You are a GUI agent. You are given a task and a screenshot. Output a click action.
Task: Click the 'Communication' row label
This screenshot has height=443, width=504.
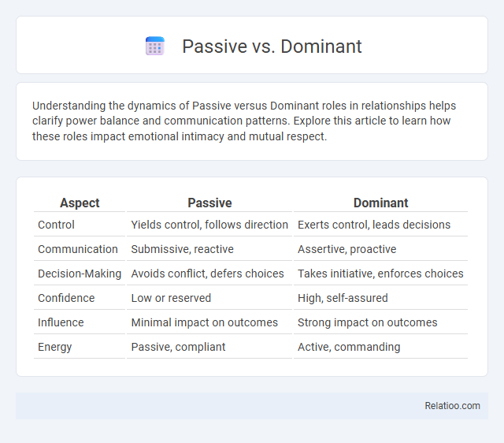pyautogui.click(x=78, y=249)
